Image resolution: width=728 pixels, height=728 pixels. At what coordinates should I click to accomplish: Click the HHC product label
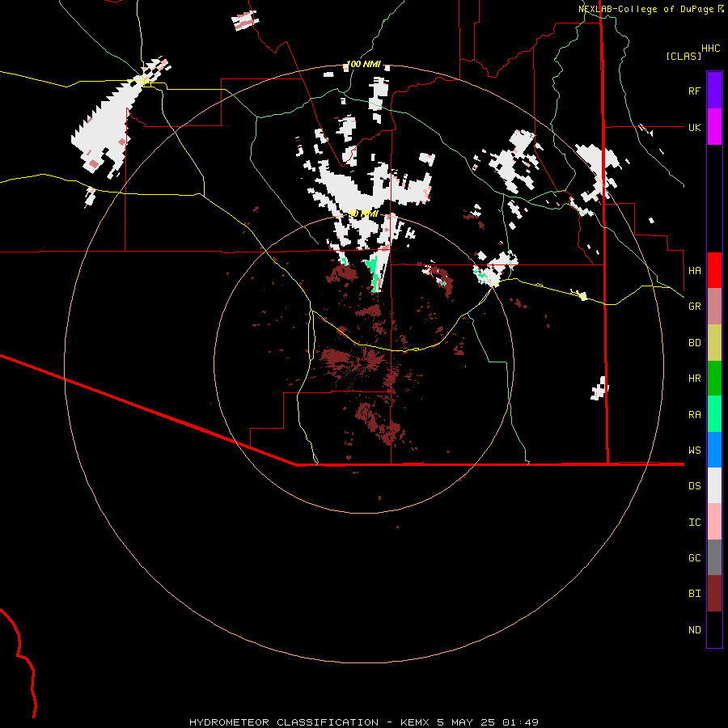[710, 49]
